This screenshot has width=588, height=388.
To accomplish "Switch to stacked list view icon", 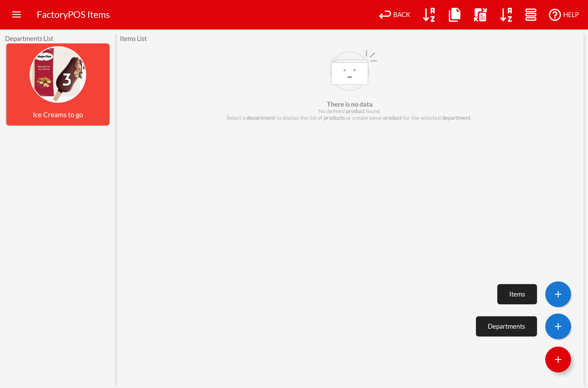I will (x=531, y=15).
